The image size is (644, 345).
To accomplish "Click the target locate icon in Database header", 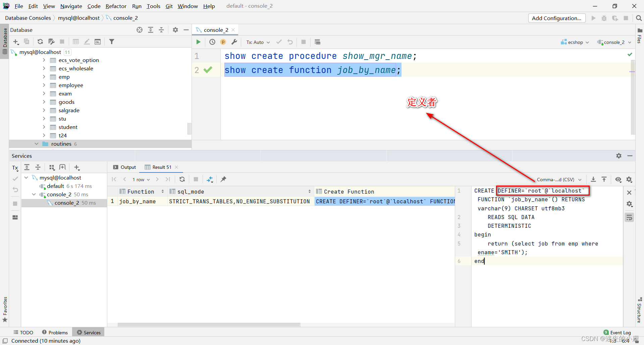I will [x=140, y=30].
